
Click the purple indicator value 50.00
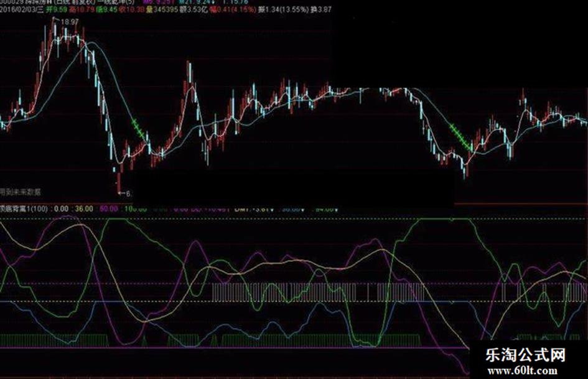[109, 208]
